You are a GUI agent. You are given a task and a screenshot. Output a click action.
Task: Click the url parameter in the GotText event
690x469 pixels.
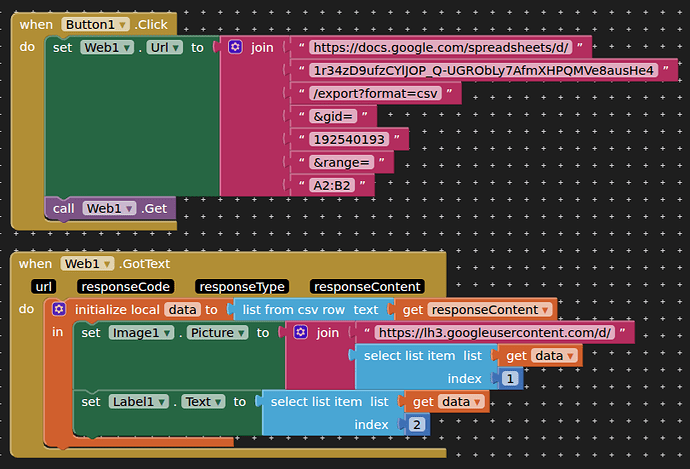click(44, 287)
